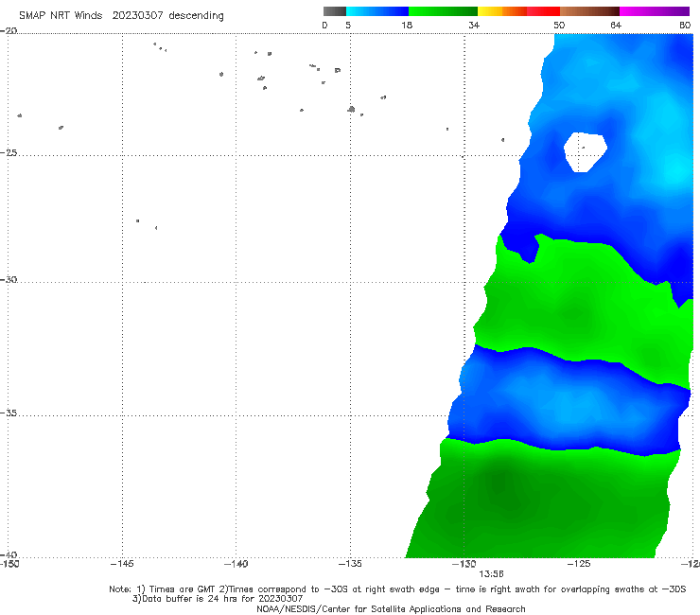Screen dimensions: 700x615
Task: Click the white data gap in the blue swath
Action: [x=585, y=151]
